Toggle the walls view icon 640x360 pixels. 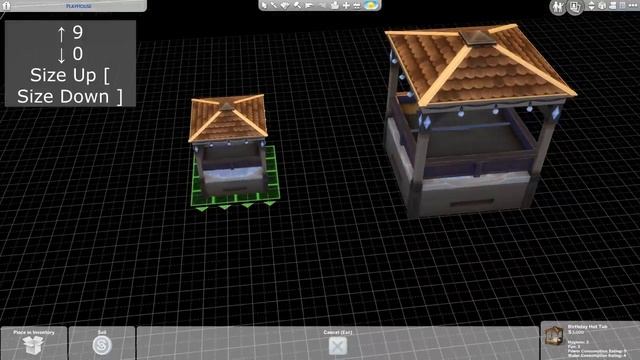pos(602,5)
